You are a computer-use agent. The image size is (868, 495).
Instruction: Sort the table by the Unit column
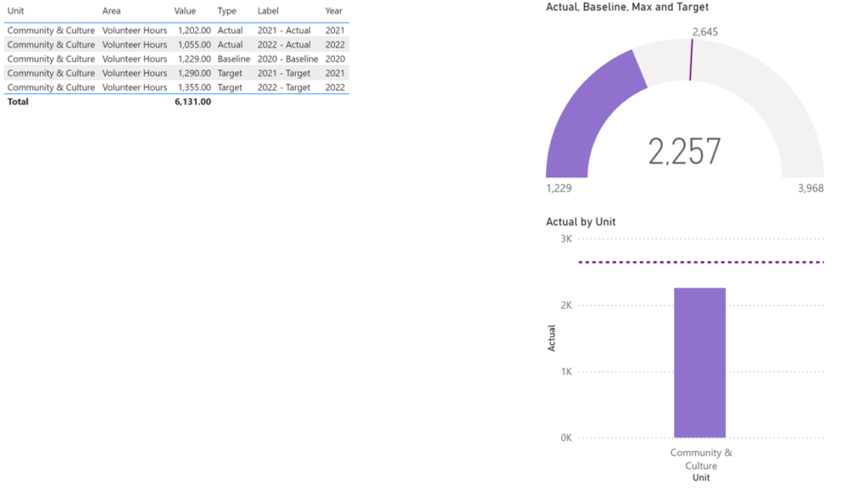(17, 11)
